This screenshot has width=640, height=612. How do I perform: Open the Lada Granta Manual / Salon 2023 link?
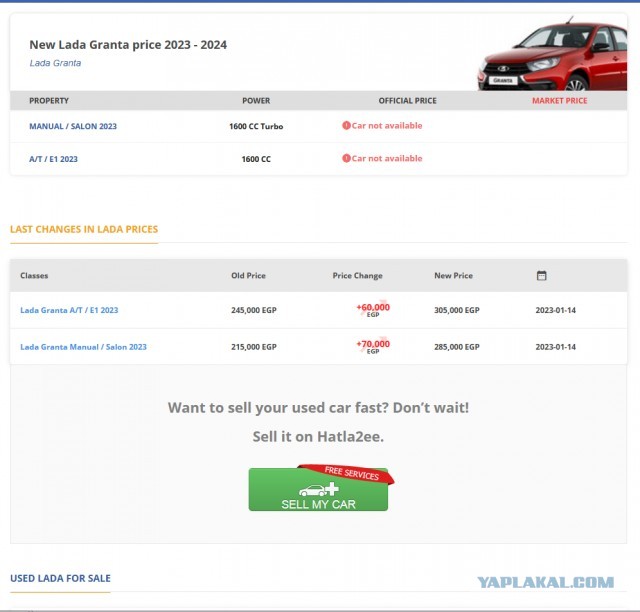[83, 347]
